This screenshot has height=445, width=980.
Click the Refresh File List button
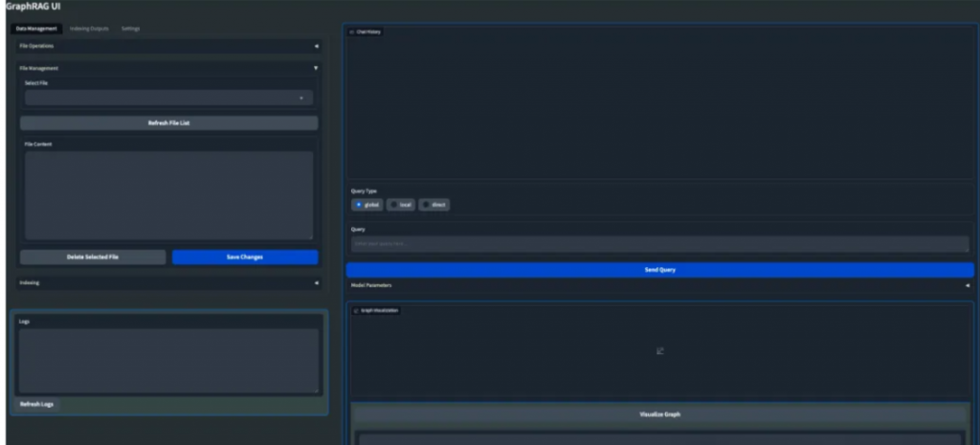pos(168,123)
